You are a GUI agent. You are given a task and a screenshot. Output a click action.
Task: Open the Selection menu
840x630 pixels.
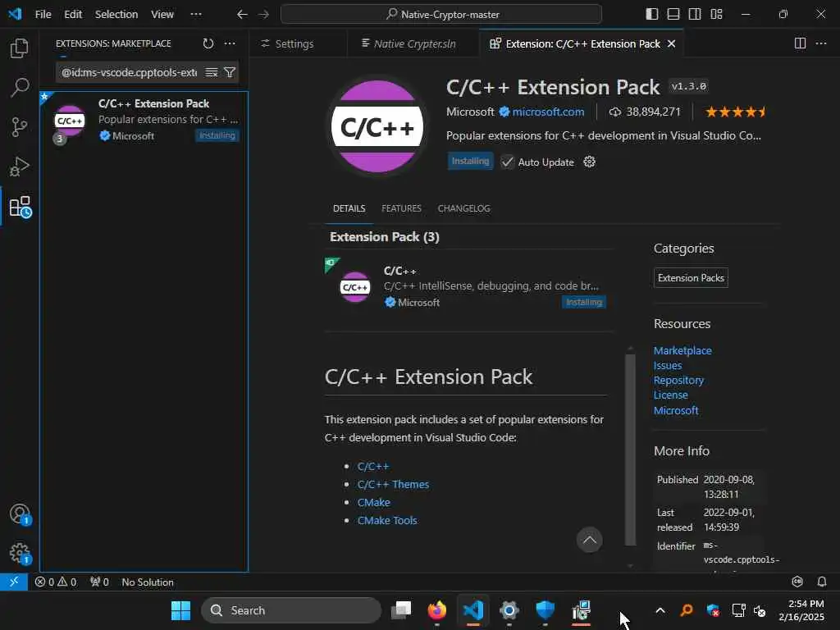click(116, 15)
